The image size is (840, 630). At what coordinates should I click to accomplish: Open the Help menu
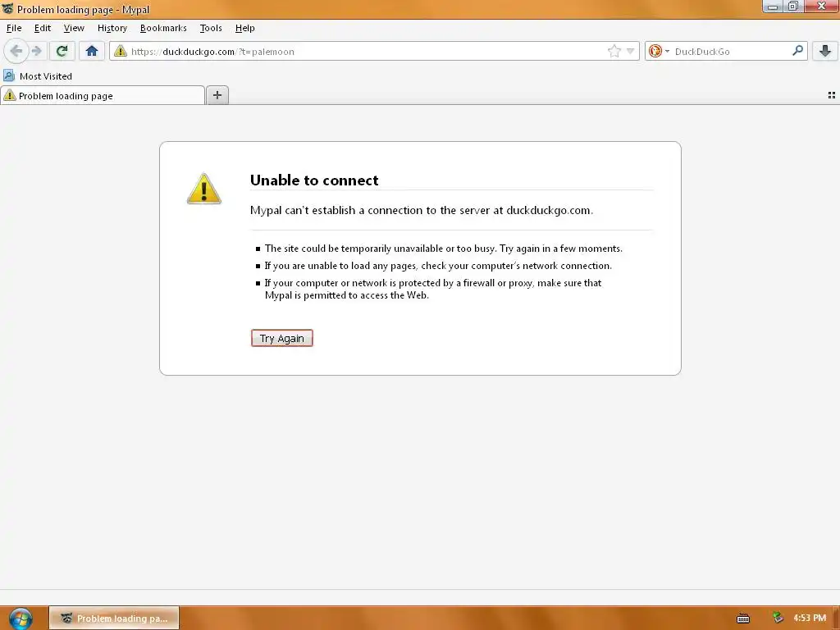point(244,28)
